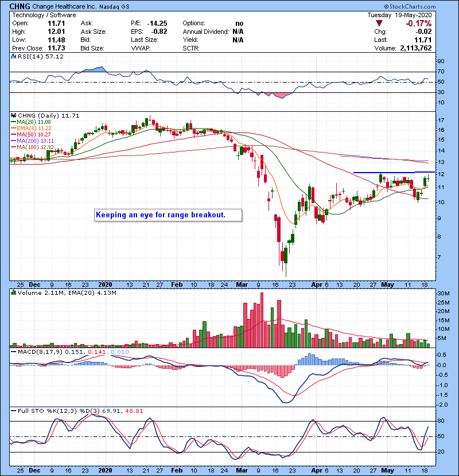Click the High value 12.01

[x=56, y=32]
